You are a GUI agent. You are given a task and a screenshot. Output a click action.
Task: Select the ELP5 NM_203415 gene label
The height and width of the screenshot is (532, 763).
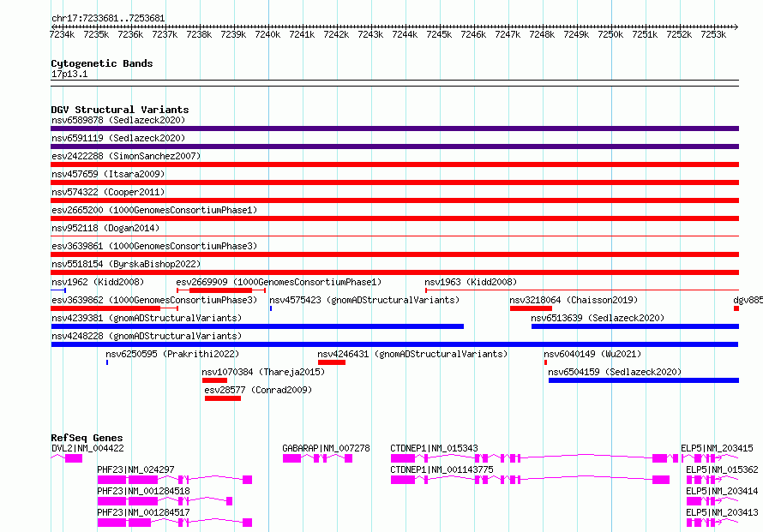(717, 448)
